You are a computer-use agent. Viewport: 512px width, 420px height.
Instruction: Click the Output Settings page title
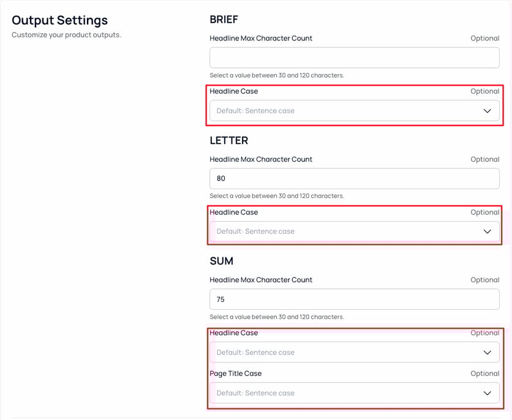pos(59,20)
